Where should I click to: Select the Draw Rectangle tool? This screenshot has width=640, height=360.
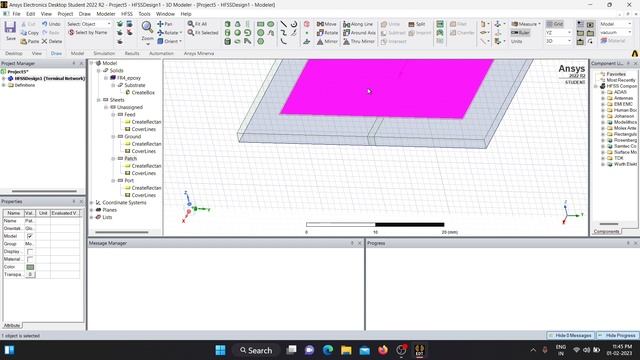pyautogui.click(x=260, y=24)
